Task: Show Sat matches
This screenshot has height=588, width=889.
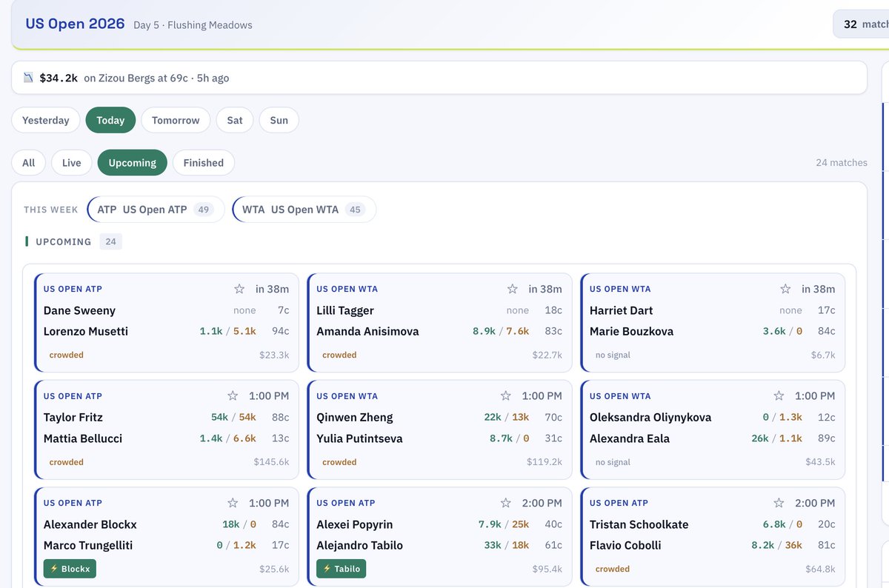Action: (235, 120)
